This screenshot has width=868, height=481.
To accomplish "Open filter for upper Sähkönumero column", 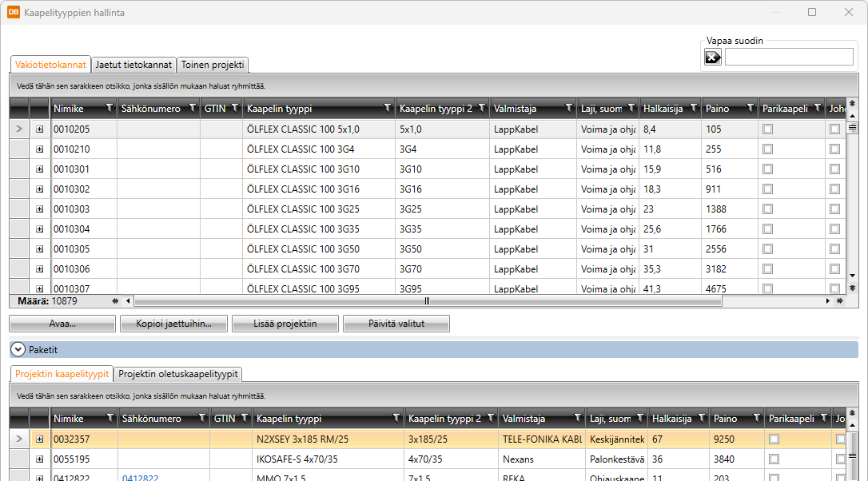I will [x=192, y=108].
